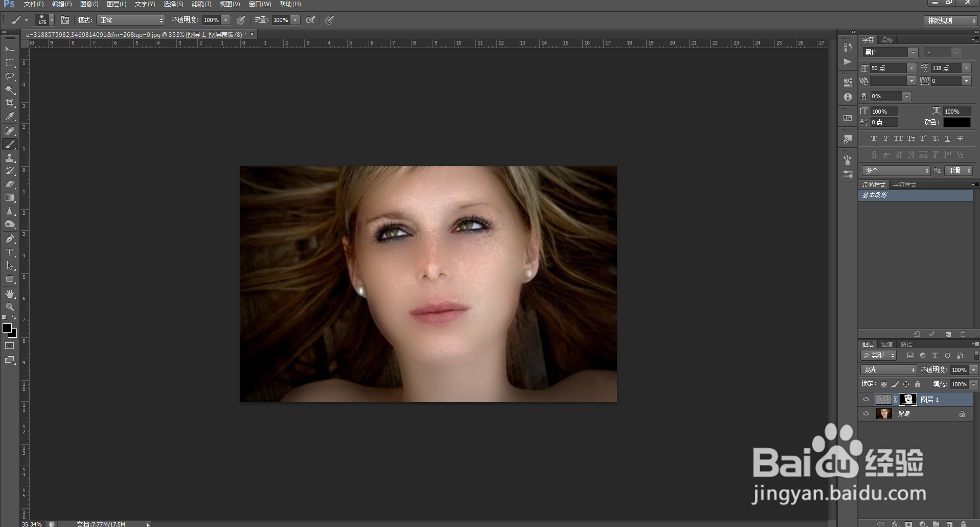Select the Pen tool
Screen dimensions: 980x527
[x=10, y=239]
